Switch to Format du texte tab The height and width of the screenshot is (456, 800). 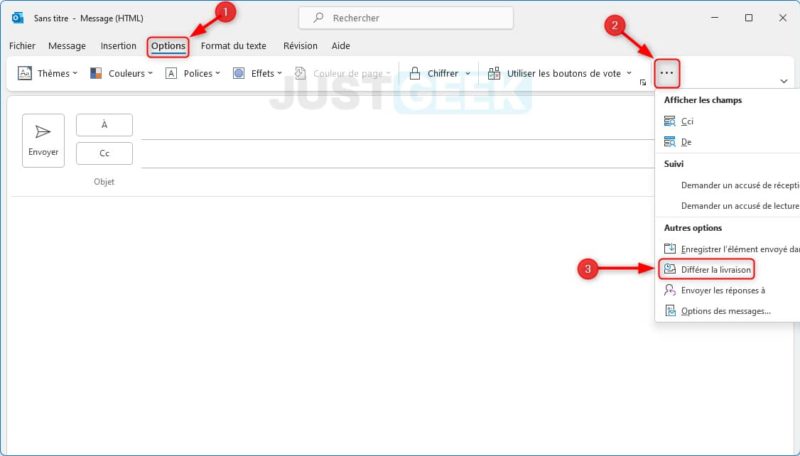(234, 46)
